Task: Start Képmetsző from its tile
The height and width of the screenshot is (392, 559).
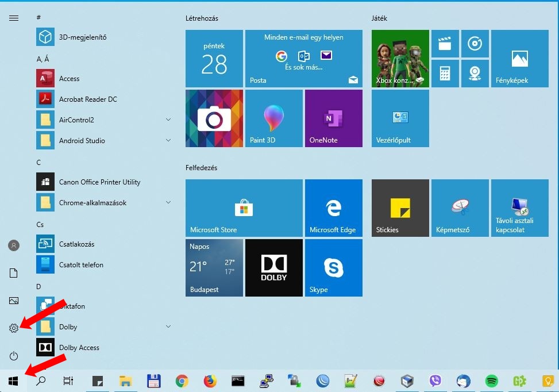Action: [460, 207]
